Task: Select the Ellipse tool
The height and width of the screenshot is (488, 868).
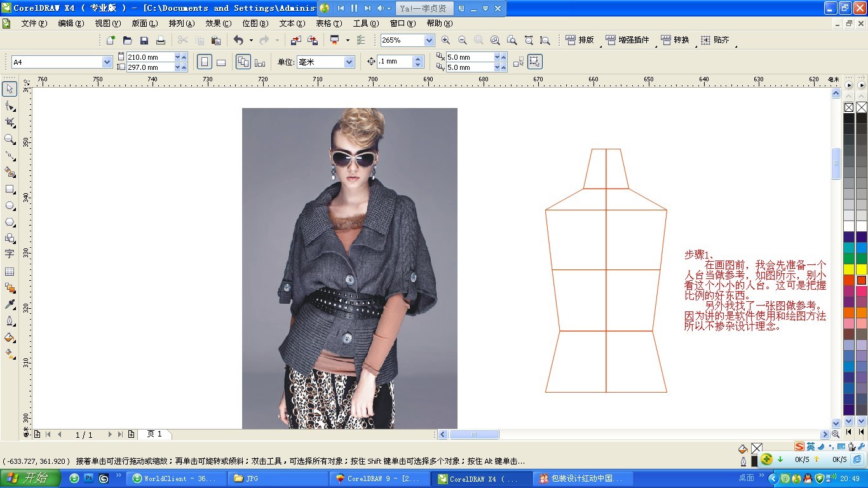Action: click(x=10, y=205)
